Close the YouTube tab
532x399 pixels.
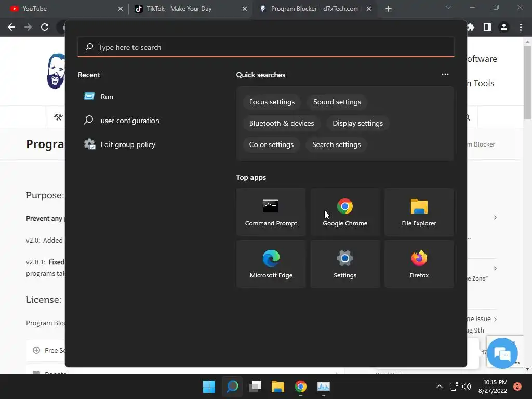tap(121, 9)
